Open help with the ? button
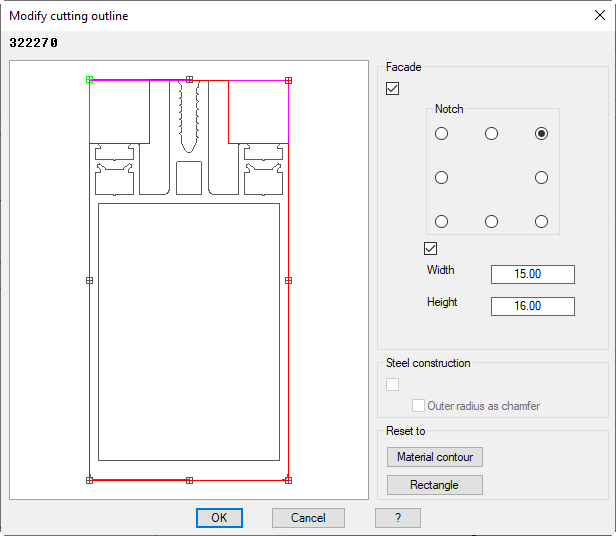 398,518
